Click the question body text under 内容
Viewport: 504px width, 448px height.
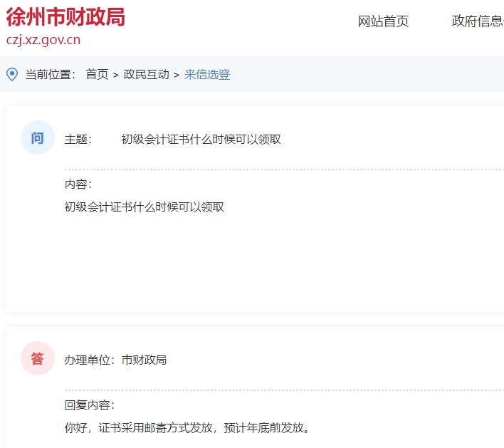[144, 207]
